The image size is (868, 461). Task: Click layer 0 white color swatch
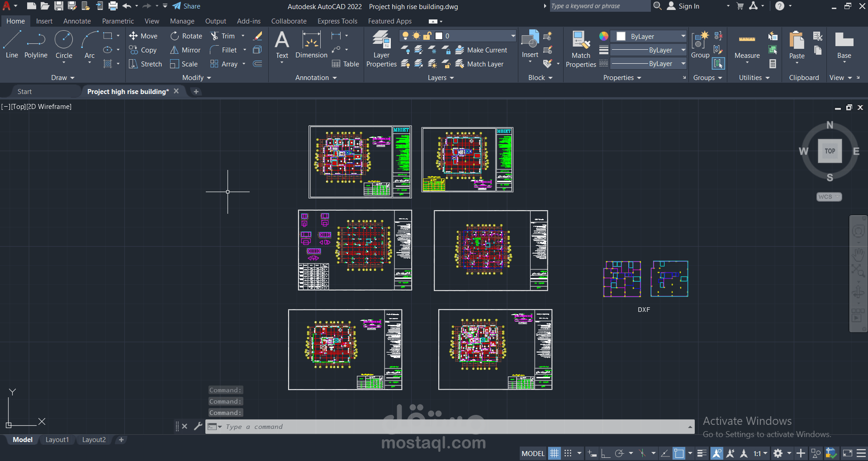tap(439, 36)
